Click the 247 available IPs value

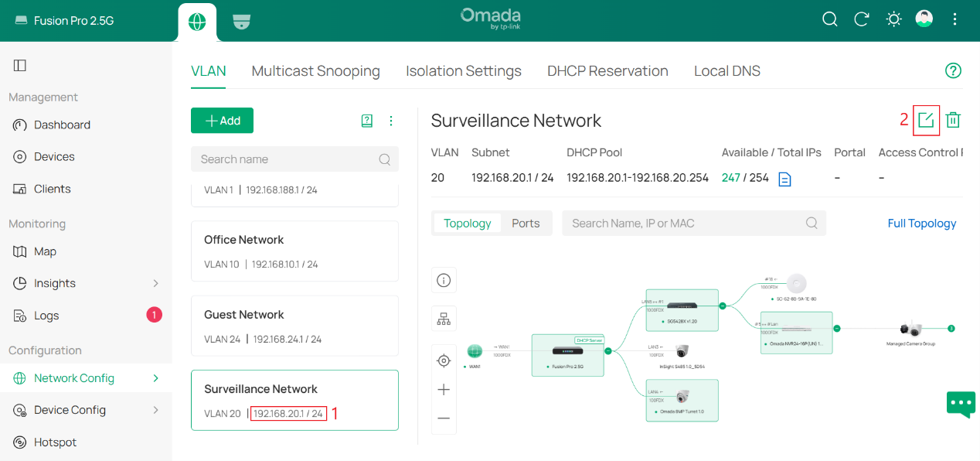731,178
